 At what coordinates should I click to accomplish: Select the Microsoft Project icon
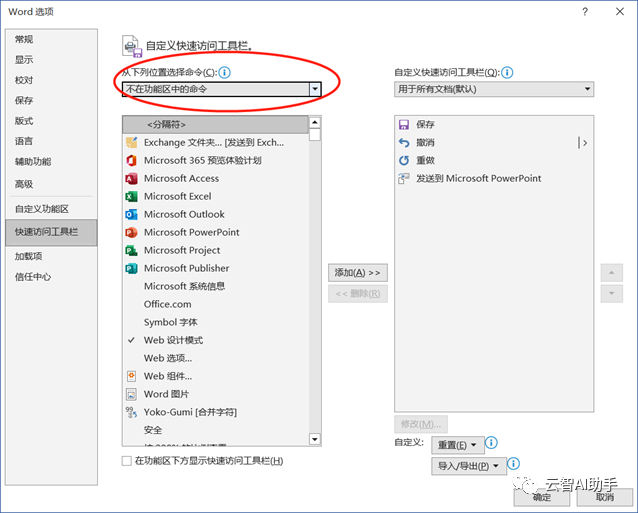tap(131, 250)
